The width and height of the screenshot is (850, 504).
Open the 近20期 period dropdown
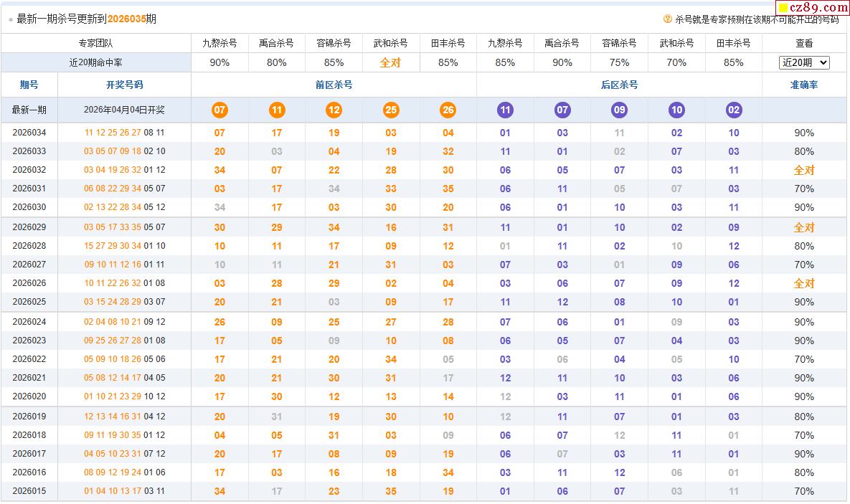pyautogui.click(x=803, y=63)
